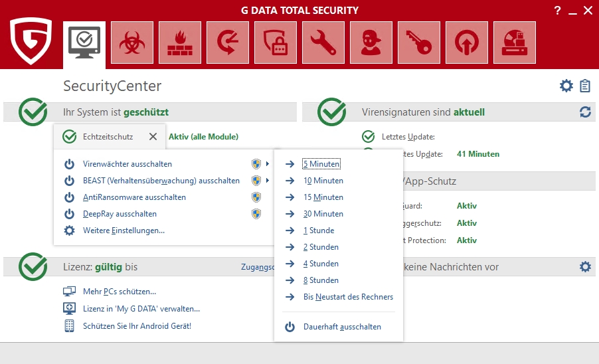The image size is (599, 364).
Task: Open the Password Manager shield-lock icon
Action: coord(276,43)
